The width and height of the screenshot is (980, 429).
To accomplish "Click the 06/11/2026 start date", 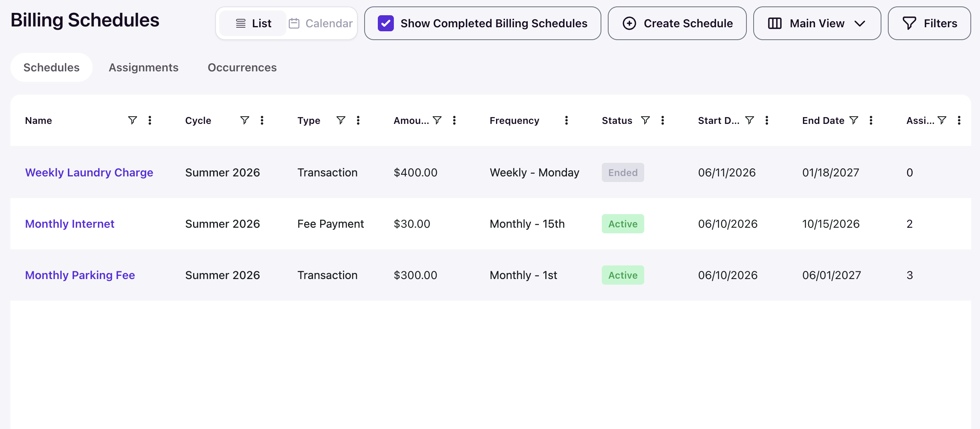I will pos(727,172).
